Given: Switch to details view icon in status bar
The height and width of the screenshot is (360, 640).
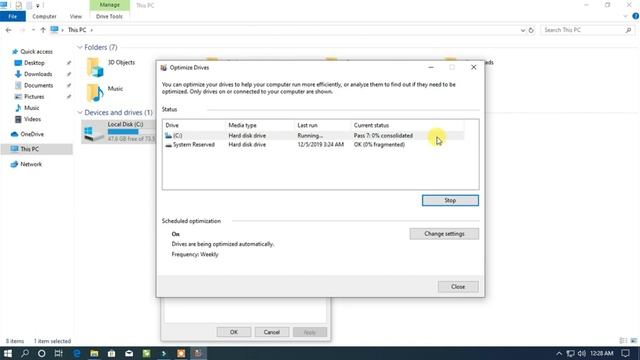Looking at the screenshot, I should 623,341.
